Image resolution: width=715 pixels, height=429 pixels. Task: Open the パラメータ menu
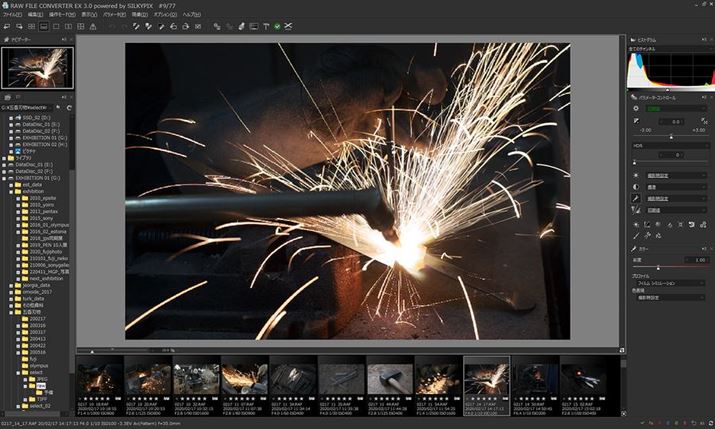pyautogui.click(x=114, y=15)
